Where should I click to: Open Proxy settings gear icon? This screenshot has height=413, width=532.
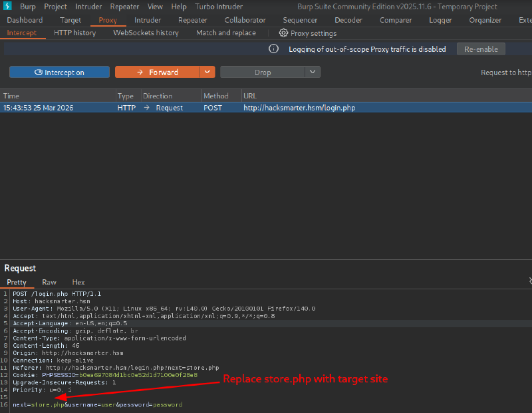283,33
